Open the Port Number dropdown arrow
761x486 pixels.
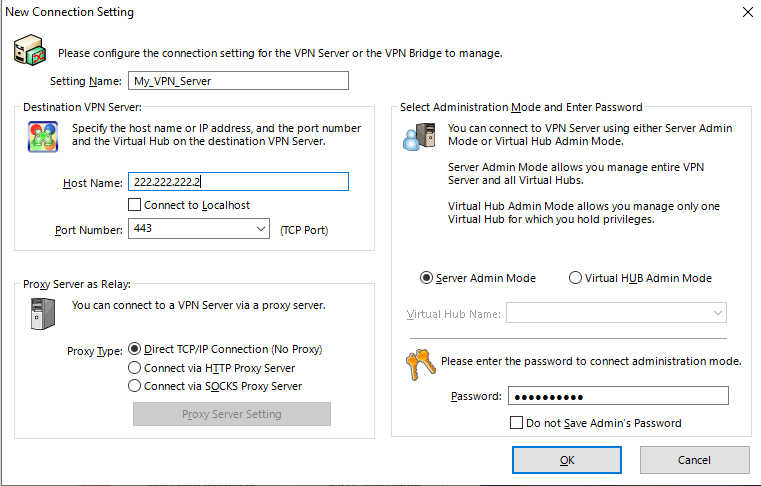coord(261,229)
